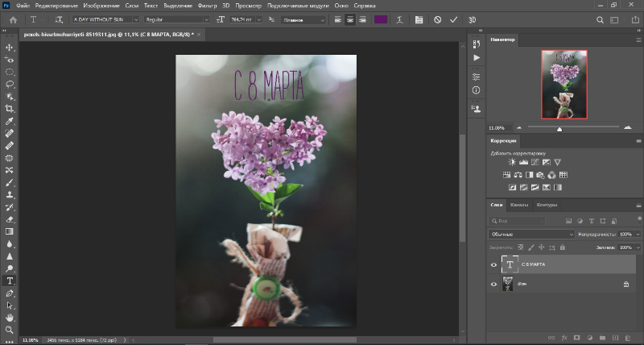Commit text edits with checkmark
Viewport: 644px width, 345px height.
tap(453, 19)
